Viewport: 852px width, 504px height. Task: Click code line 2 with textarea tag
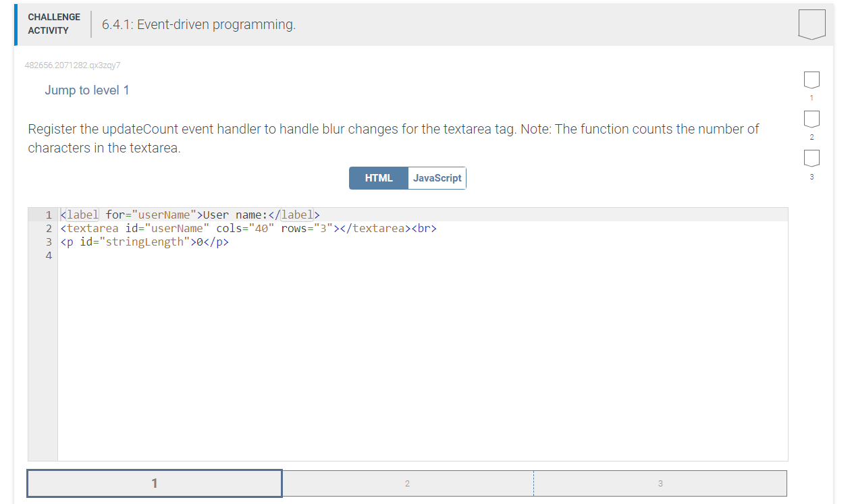(248, 229)
